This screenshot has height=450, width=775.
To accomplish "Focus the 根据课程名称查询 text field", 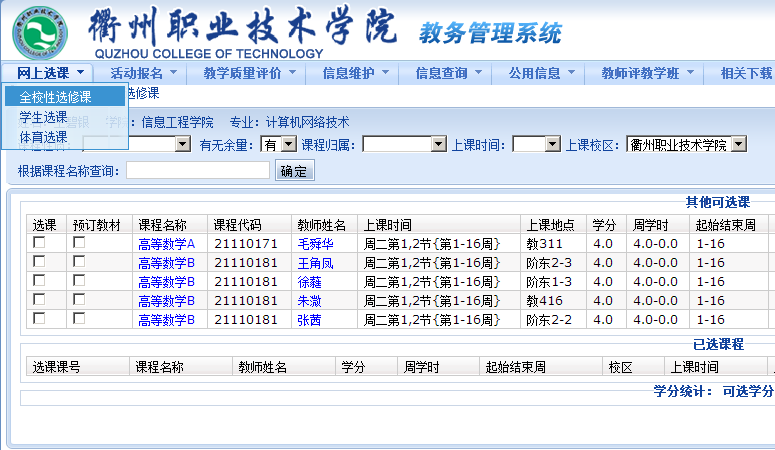I will tap(198, 170).
